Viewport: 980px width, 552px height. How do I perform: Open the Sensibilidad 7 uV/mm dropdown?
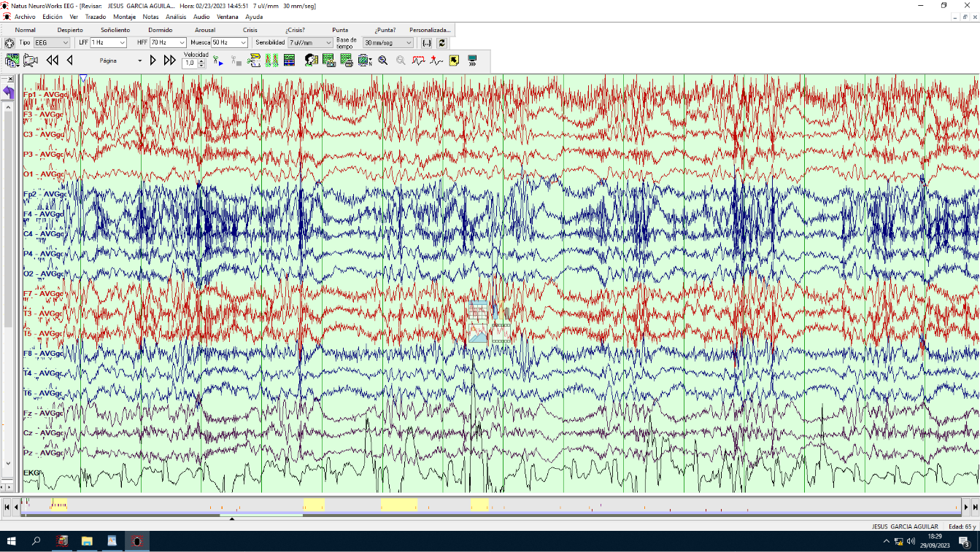point(310,43)
